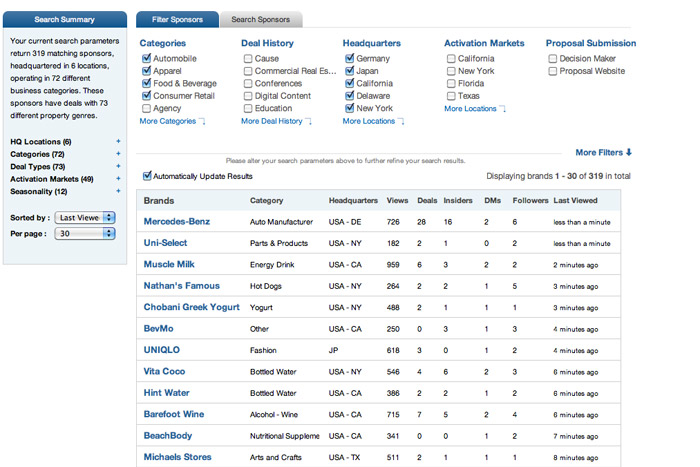Switch to Search Sponsors tab
This screenshot has width=700, height=467.
click(261, 20)
